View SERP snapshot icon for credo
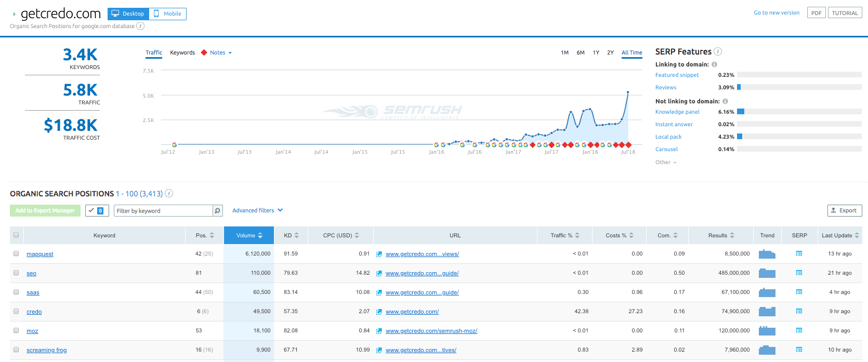Image resolution: width=868 pixels, height=362 pixels. coord(799,311)
